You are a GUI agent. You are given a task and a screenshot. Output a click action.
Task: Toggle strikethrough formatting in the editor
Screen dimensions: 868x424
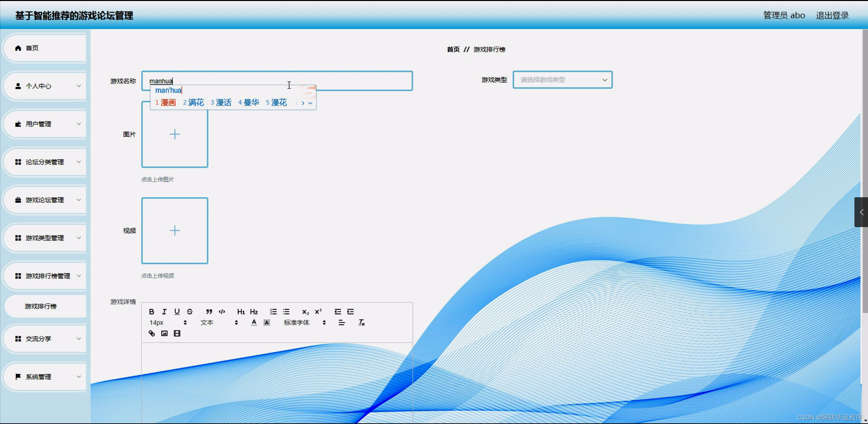click(x=190, y=311)
